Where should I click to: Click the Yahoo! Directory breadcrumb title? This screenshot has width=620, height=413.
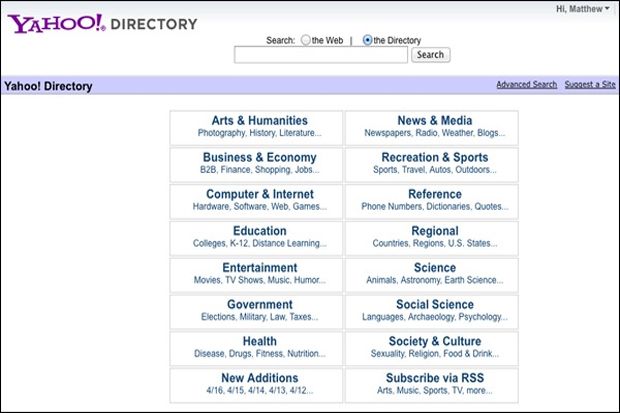point(48,86)
